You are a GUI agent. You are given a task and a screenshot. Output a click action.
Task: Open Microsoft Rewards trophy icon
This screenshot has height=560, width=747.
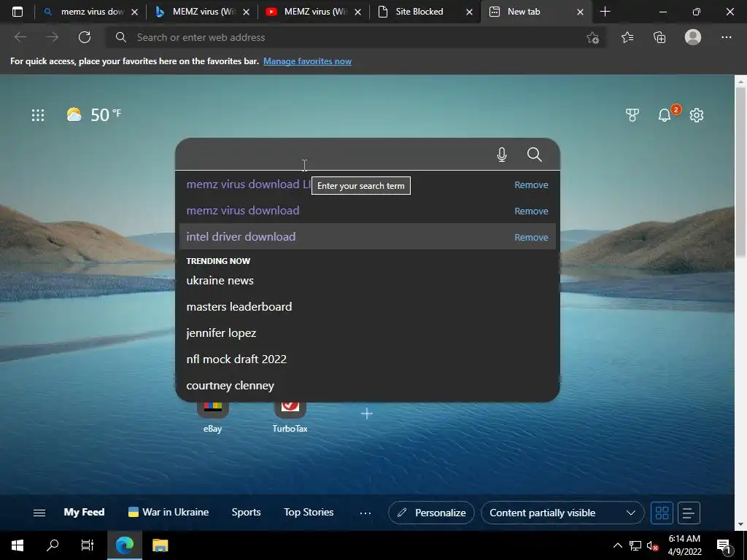632,114
